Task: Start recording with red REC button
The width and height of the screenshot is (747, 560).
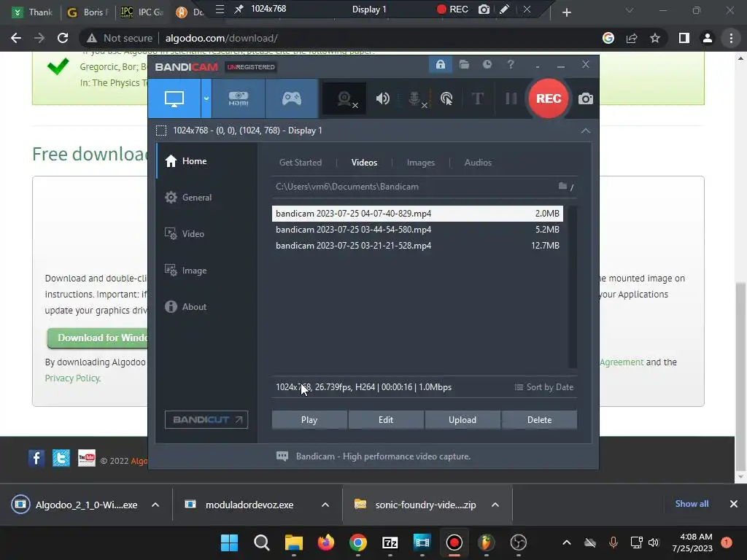Action: click(x=549, y=98)
